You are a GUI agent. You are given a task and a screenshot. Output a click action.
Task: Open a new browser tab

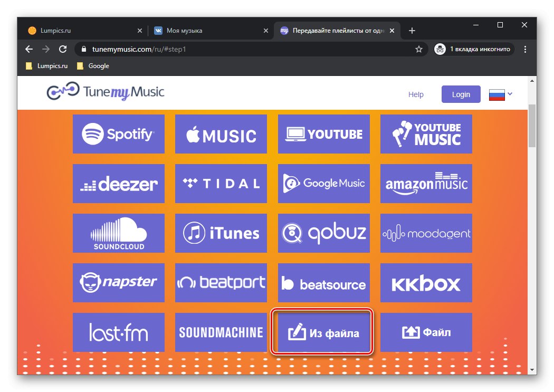[412, 31]
